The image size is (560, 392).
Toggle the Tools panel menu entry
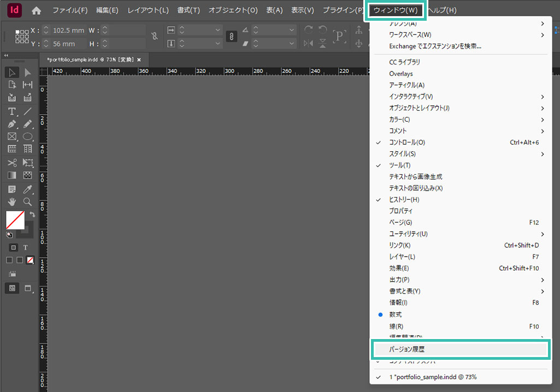(x=399, y=165)
